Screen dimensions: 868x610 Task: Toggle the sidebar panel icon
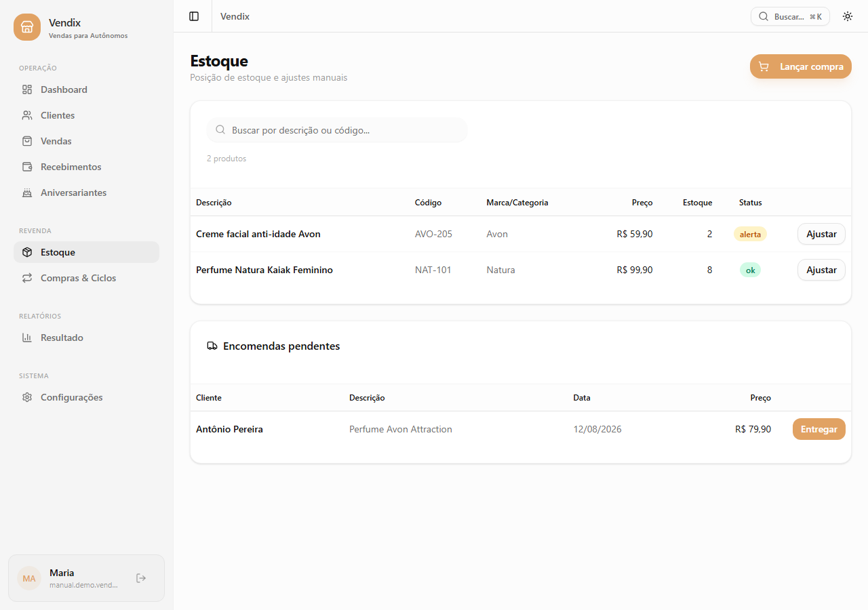(194, 16)
